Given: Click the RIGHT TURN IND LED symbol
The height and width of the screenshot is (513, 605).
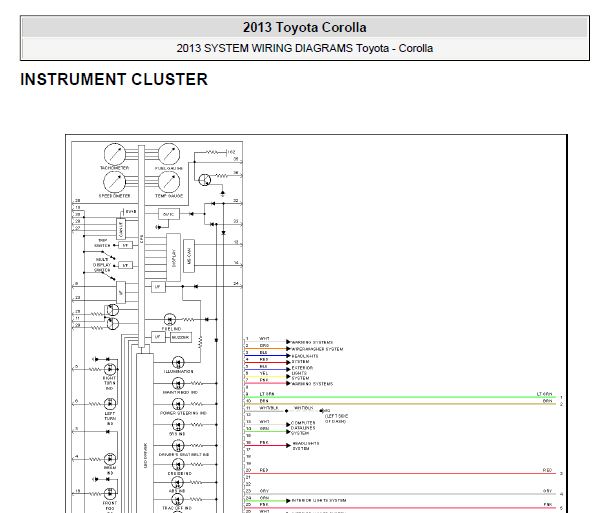Looking at the screenshot, I should click(x=110, y=369).
